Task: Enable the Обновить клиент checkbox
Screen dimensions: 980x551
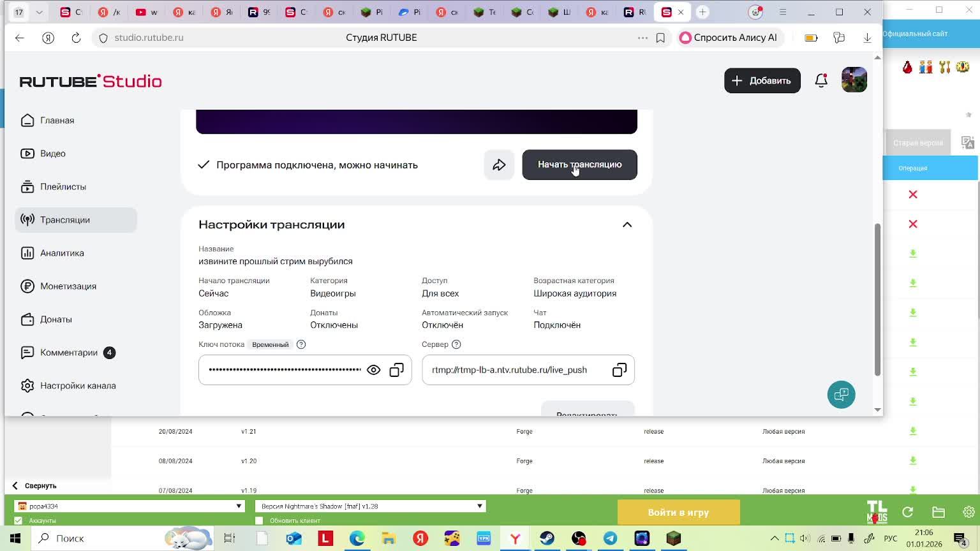Action: 259,520
